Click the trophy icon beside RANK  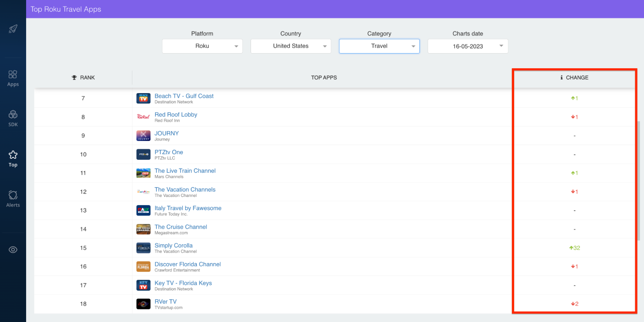(x=74, y=78)
